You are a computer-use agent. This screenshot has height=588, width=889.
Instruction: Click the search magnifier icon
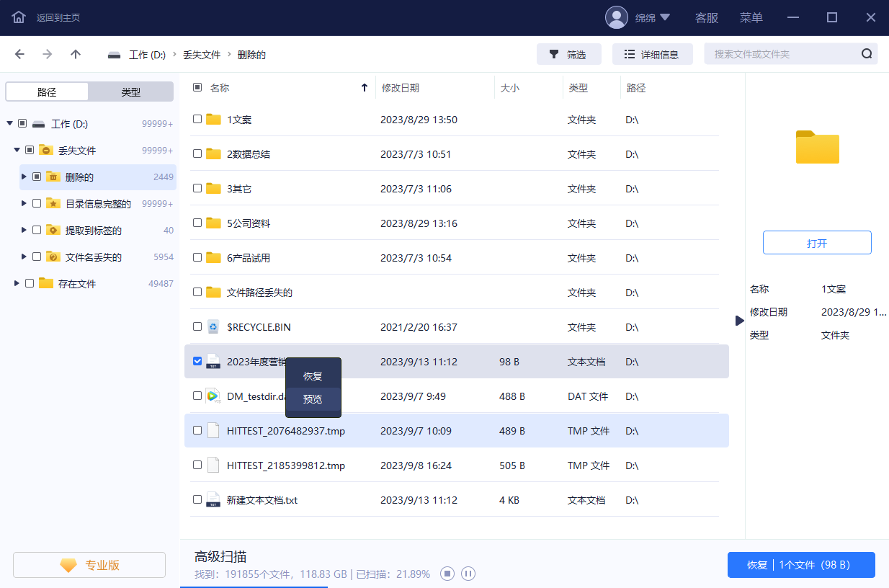pyautogui.click(x=866, y=54)
